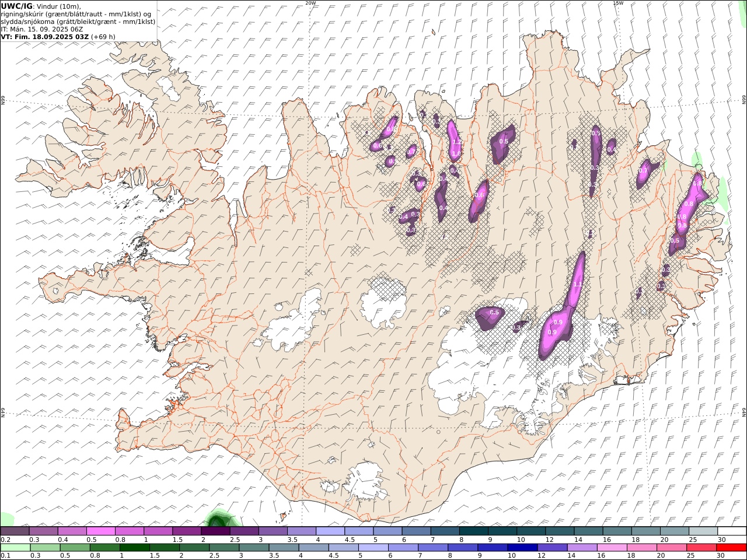Pick upper-row dark purple swatch between 2 and 2.5
The height and width of the screenshot is (560, 747).
[x=215, y=531]
